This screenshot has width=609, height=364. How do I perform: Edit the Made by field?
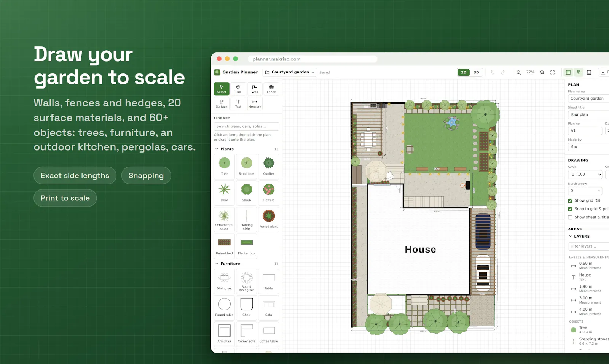(588, 147)
